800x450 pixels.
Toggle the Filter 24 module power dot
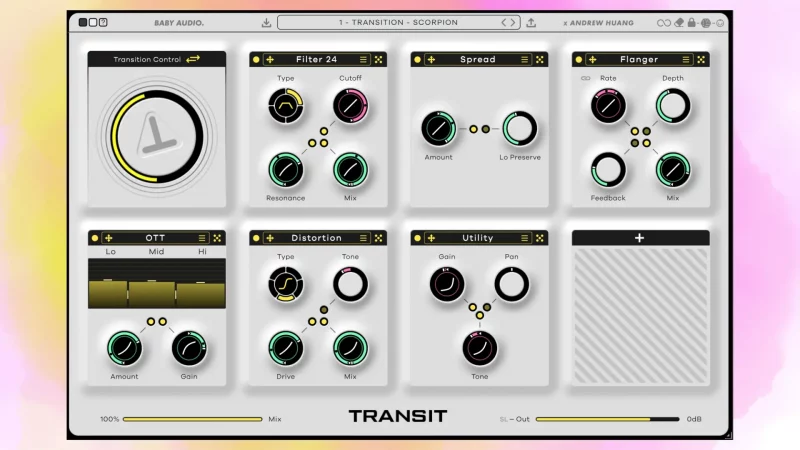coord(256,59)
